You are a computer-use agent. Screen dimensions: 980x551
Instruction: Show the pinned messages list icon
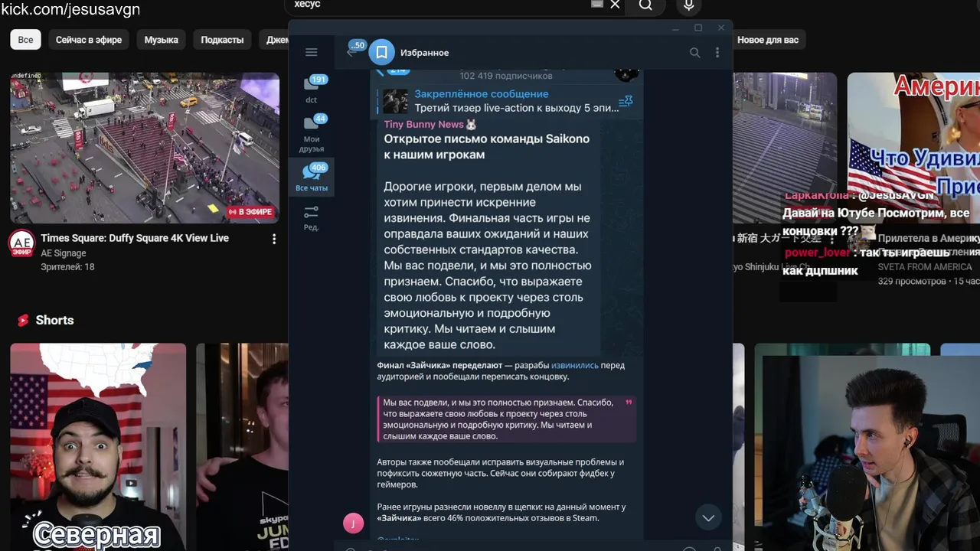626,100
